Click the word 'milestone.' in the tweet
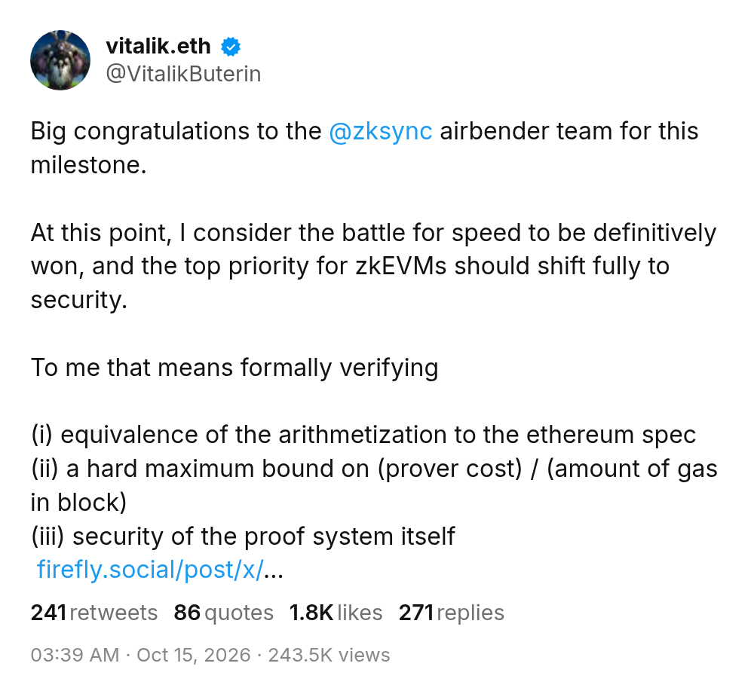The width and height of the screenshot is (754, 700). tap(88, 165)
